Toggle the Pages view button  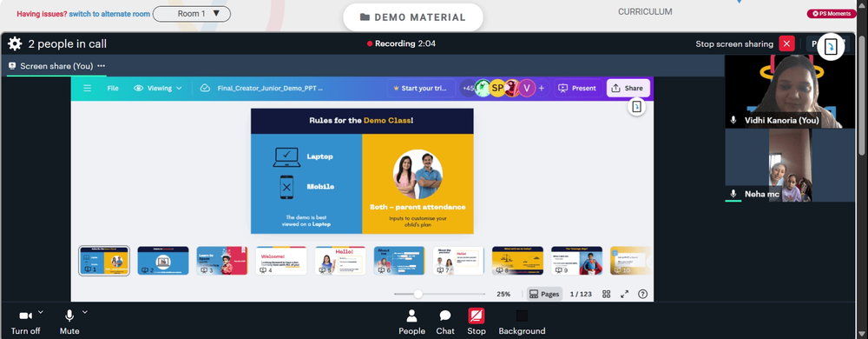click(x=544, y=294)
